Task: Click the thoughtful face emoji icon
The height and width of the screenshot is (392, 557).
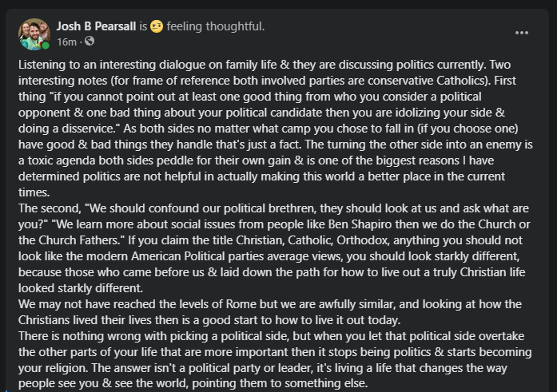Action: (x=157, y=26)
